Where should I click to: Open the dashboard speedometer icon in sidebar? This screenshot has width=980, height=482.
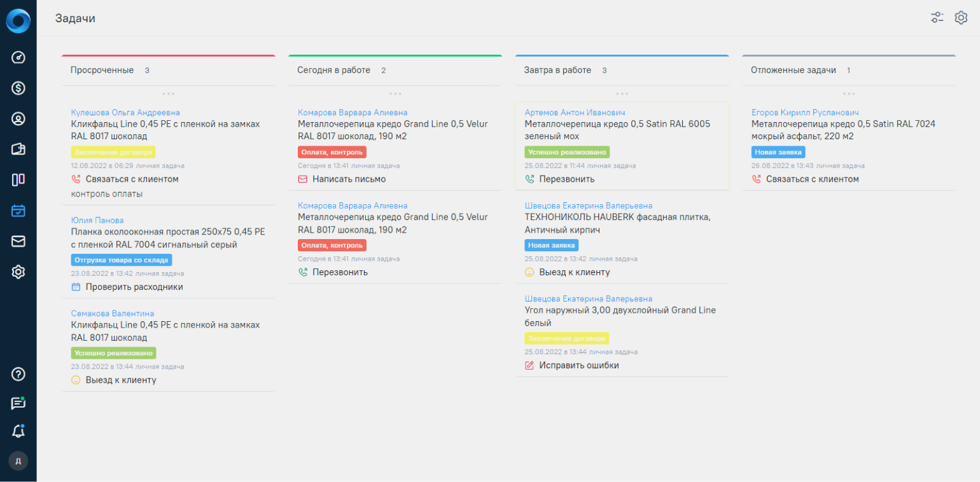click(18, 57)
